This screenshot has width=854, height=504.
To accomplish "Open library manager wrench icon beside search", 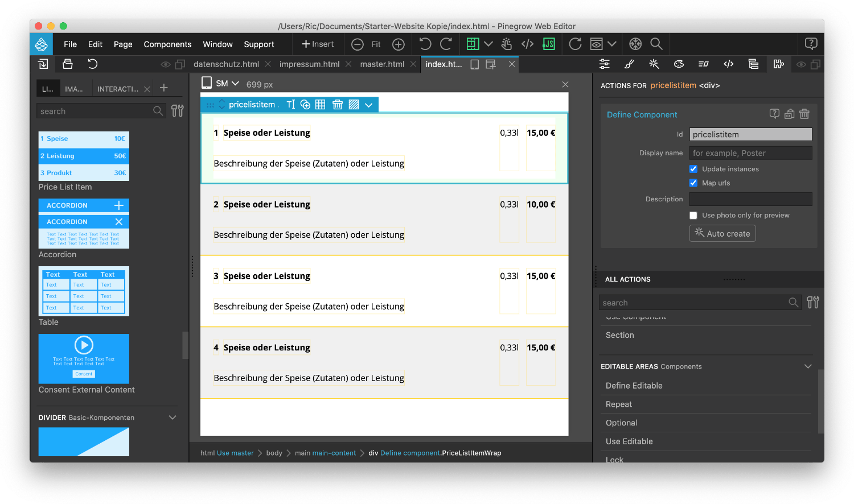I will tap(178, 111).
